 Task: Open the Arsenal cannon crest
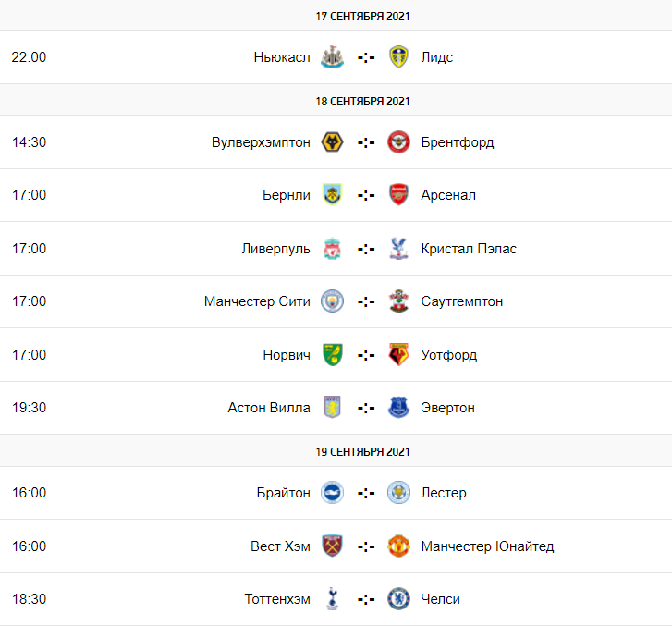(x=398, y=195)
